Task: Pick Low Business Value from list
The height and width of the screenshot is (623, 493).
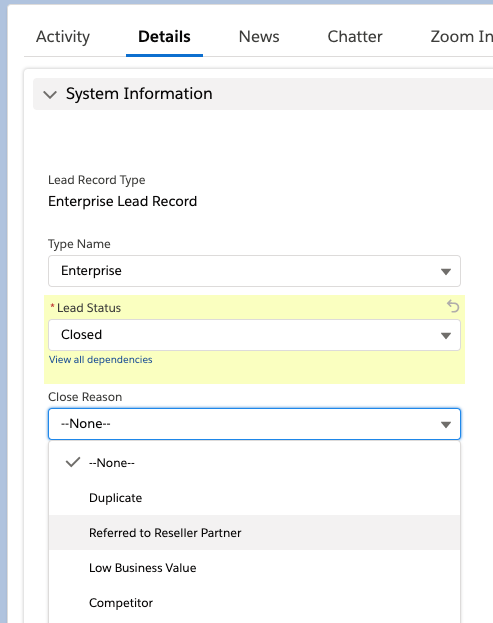Action: pos(254,568)
